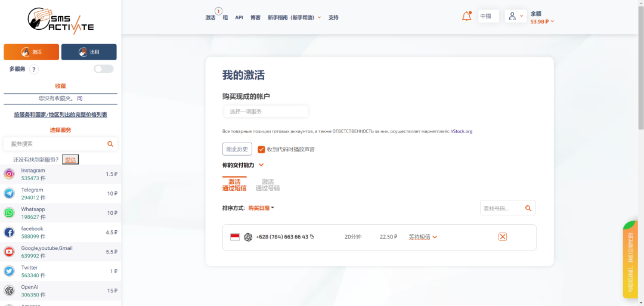Image resolution: width=644 pixels, height=306 pixels.
Task: Open the 支持 menu item
Action: (333, 18)
